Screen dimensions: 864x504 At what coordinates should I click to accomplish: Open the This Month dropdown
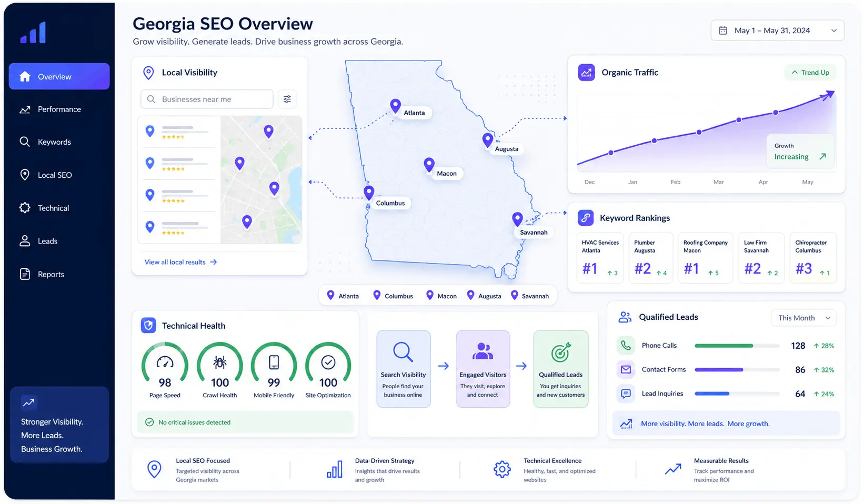pos(804,318)
